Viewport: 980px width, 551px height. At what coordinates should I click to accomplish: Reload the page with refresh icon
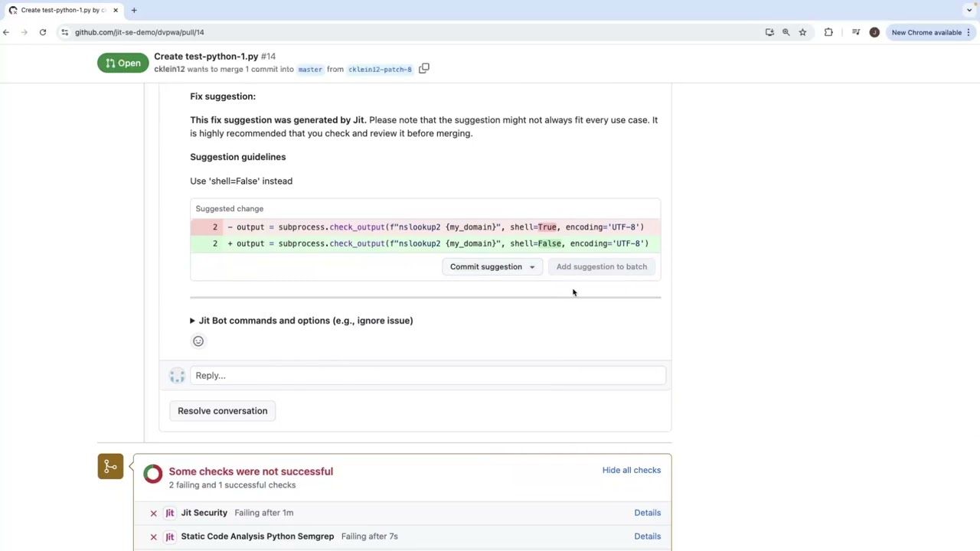click(x=43, y=32)
